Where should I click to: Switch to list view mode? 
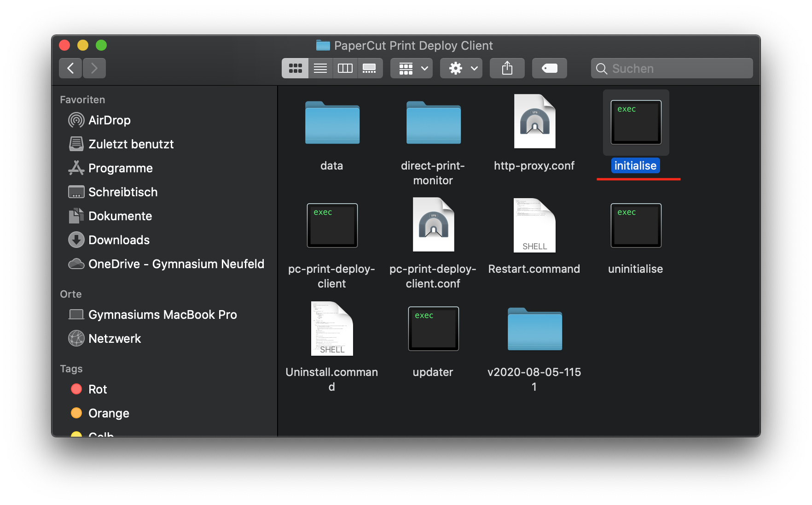point(320,68)
